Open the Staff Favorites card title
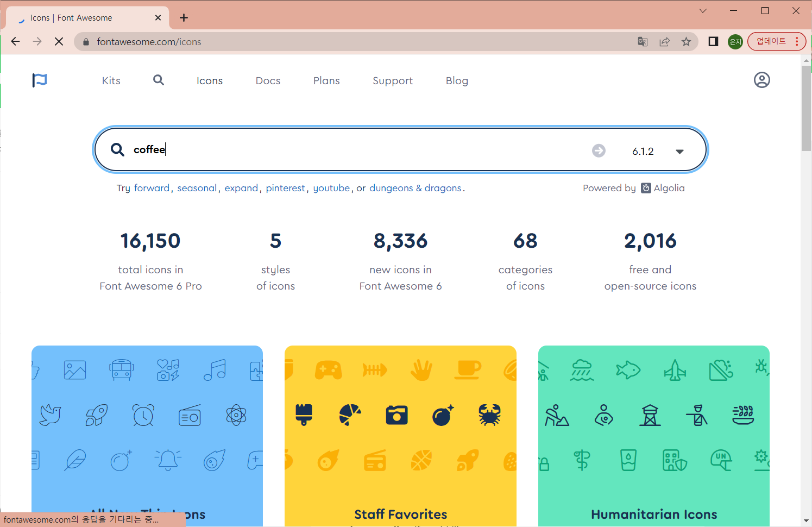Viewport: 812px width, 527px height. (x=401, y=514)
